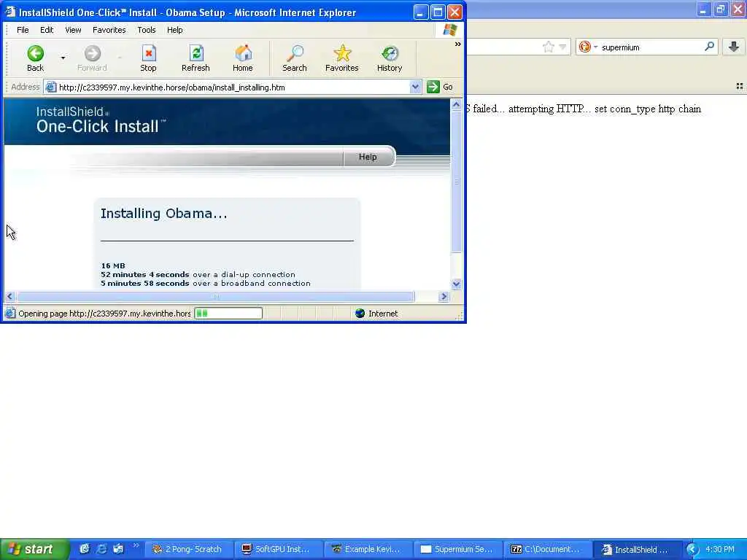Open the downloads arrow in background browser
The height and width of the screenshot is (560, 747).
734,47
